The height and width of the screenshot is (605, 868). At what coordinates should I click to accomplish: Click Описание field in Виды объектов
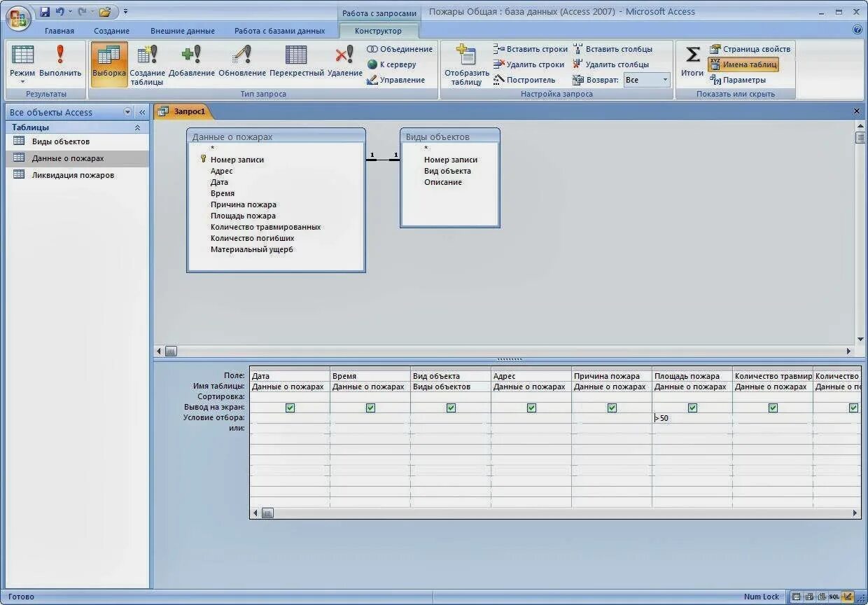(443, 182)
